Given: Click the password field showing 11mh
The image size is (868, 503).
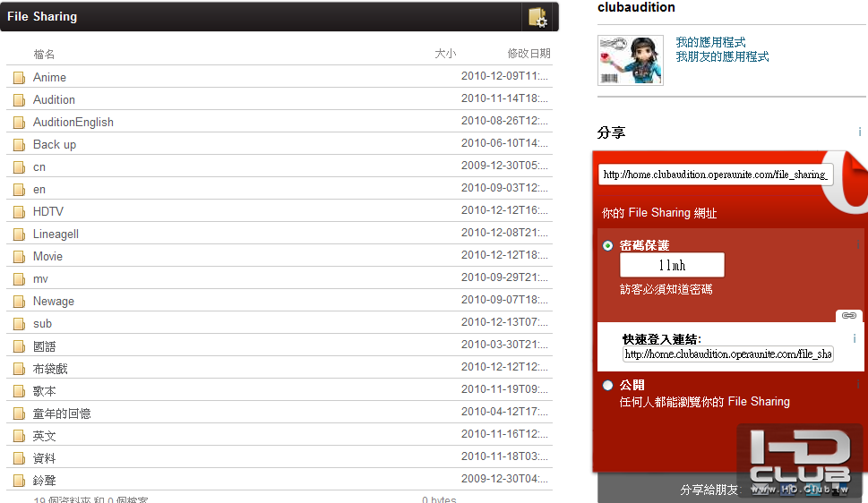Looking at the screenshot, I should pos(672,265).
